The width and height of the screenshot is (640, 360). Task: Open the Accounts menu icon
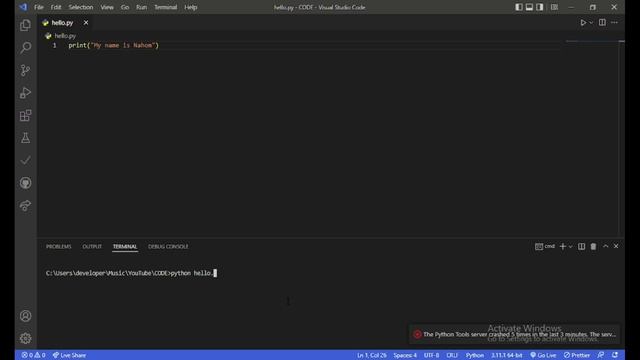coord(25,316)
